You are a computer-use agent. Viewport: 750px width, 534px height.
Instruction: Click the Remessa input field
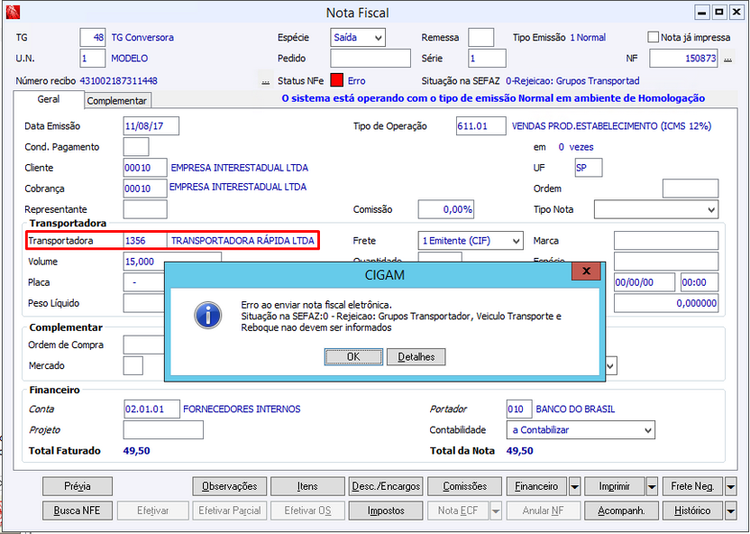click(x=481, y=37)
